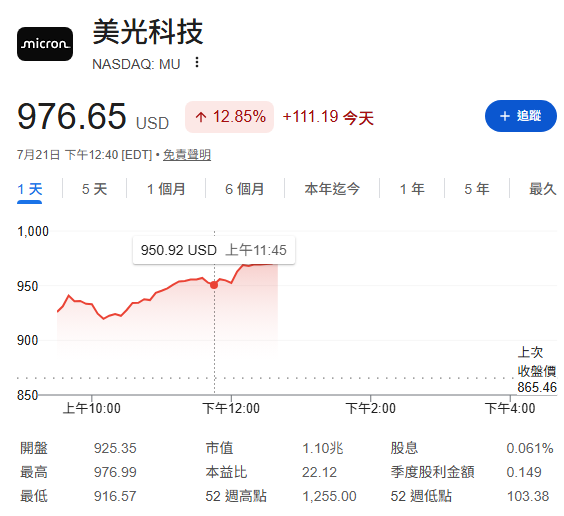
Task: Switch to the 5 天 tab
Action: click(95, 189)
